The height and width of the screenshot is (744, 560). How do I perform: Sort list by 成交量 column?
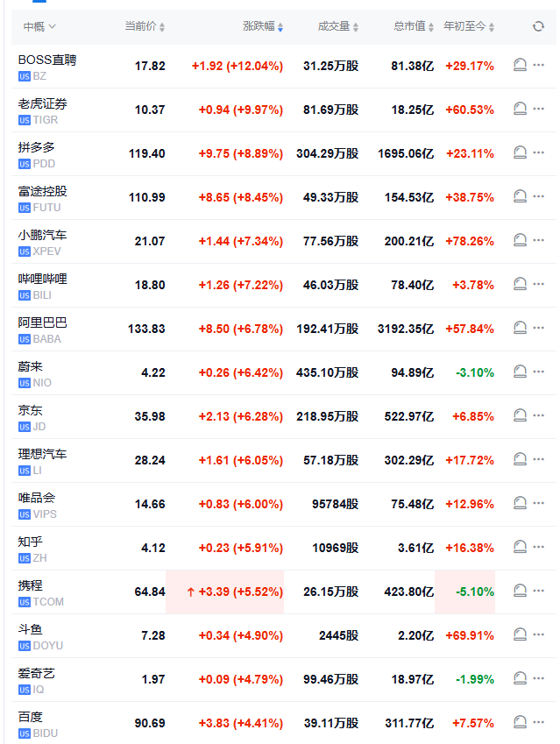point(337,27)
